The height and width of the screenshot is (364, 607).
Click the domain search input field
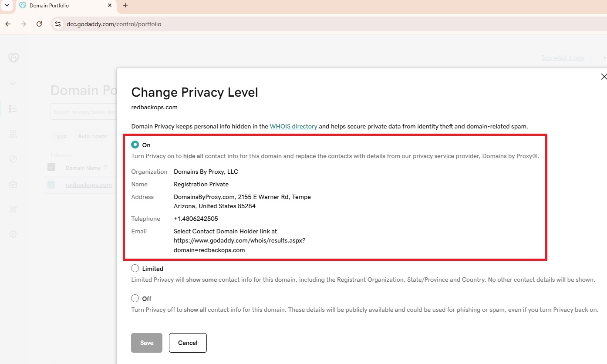[x=84, y=112]
